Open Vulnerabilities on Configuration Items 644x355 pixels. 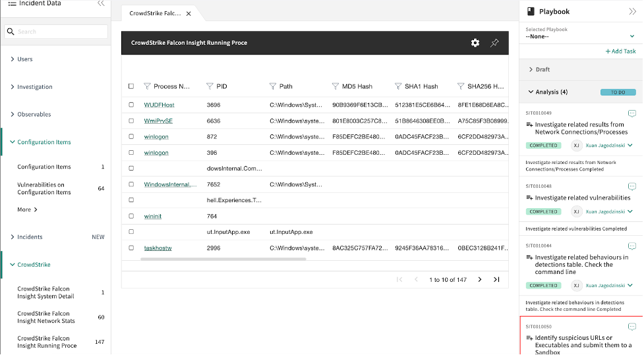click(x=44, y=188)
